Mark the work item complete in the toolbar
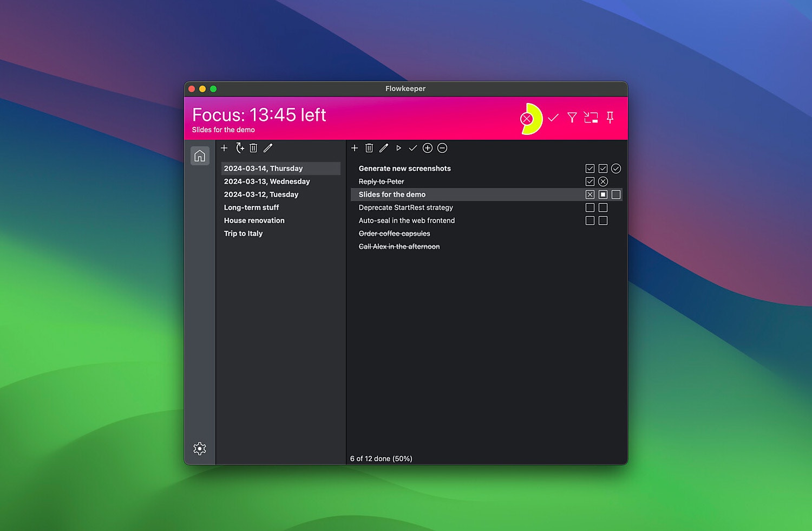Viewport: 812px width, 531px height. (413, 148)
